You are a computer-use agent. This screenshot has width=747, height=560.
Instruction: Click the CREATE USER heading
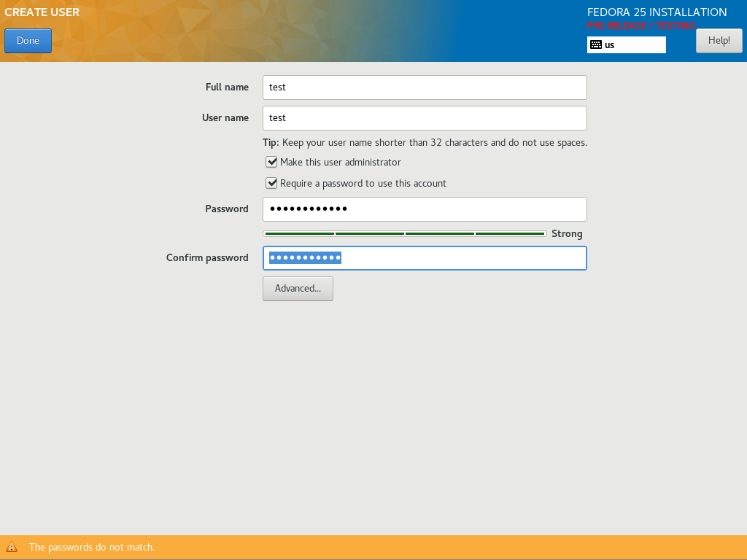[42, 12]
